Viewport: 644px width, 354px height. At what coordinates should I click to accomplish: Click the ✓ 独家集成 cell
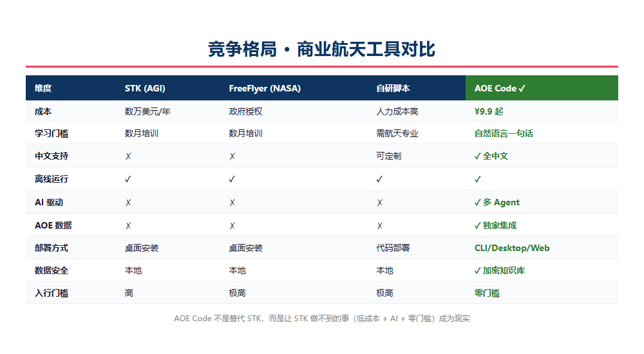point(495,225)
